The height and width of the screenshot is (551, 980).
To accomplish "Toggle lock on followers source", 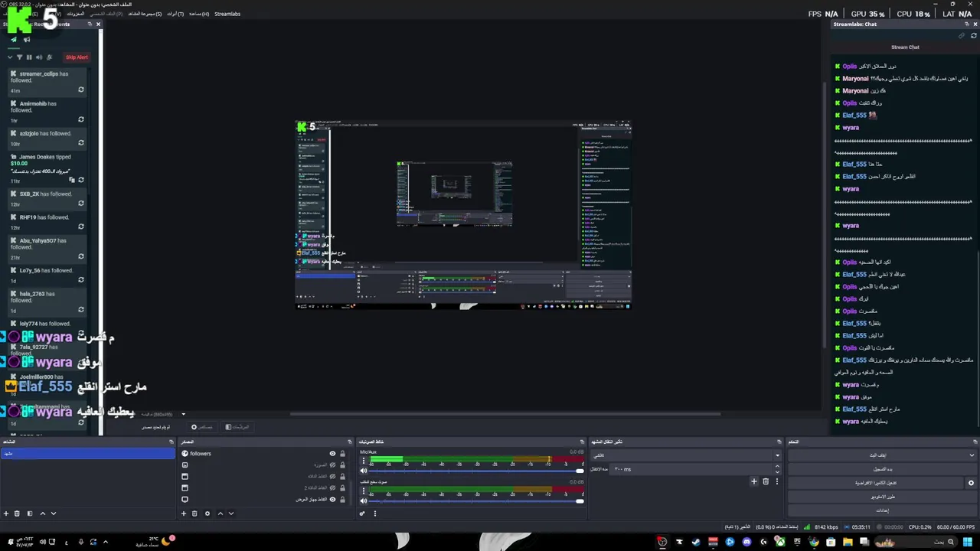I will (342, 454).
